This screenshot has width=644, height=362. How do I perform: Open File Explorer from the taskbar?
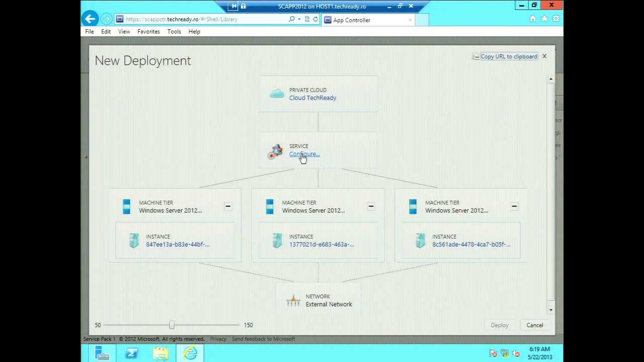pyautogui.click(x=161, y=353)
